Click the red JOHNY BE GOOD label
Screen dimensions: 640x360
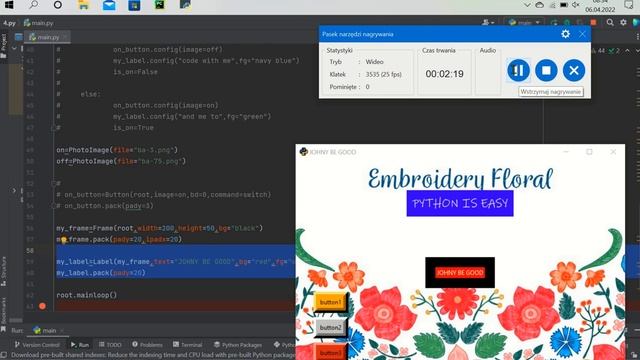point(460,272)
